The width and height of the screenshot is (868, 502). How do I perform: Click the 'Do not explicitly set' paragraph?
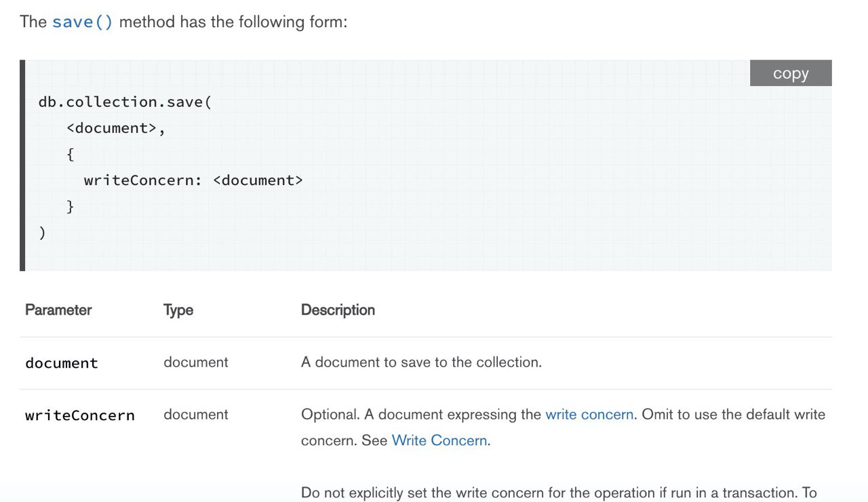coord(559,493)
